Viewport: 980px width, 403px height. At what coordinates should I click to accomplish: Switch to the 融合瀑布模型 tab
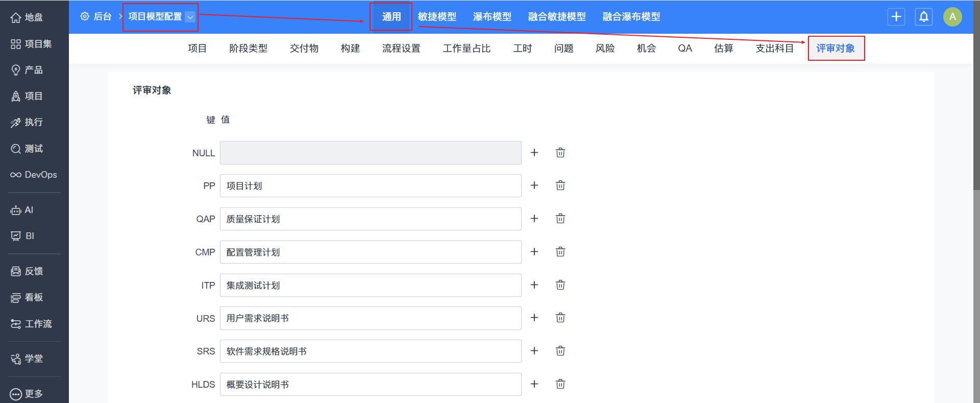point(631,17)
